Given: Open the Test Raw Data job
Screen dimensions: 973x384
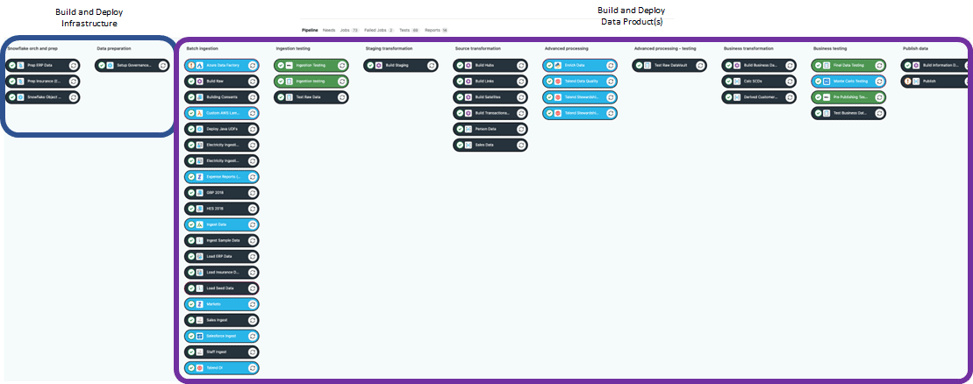Looking at the screenshot, I should pos(311,97).
